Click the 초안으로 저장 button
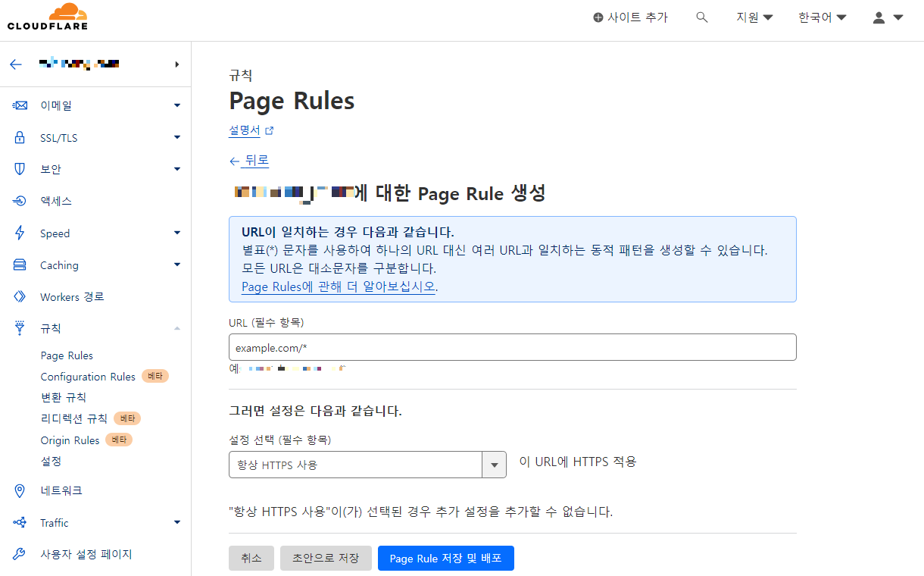The width and height of the screenshot is (924, 576). coord(326,559)
